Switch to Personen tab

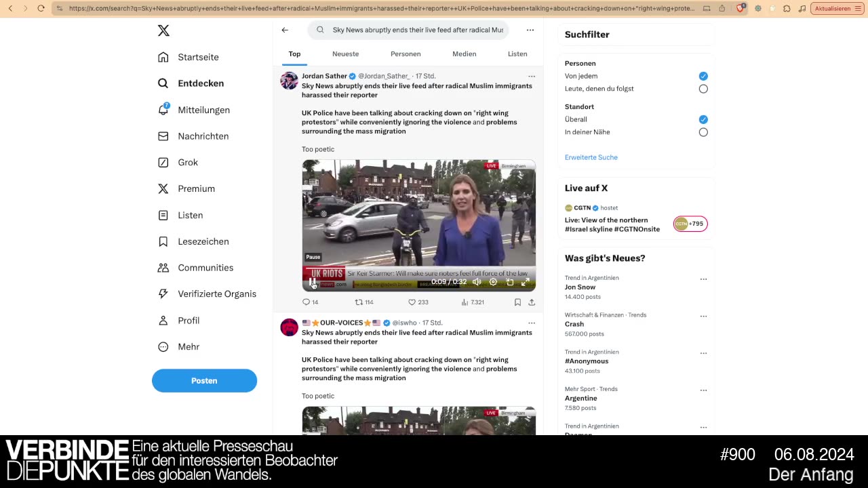click(x=406, y=54)
